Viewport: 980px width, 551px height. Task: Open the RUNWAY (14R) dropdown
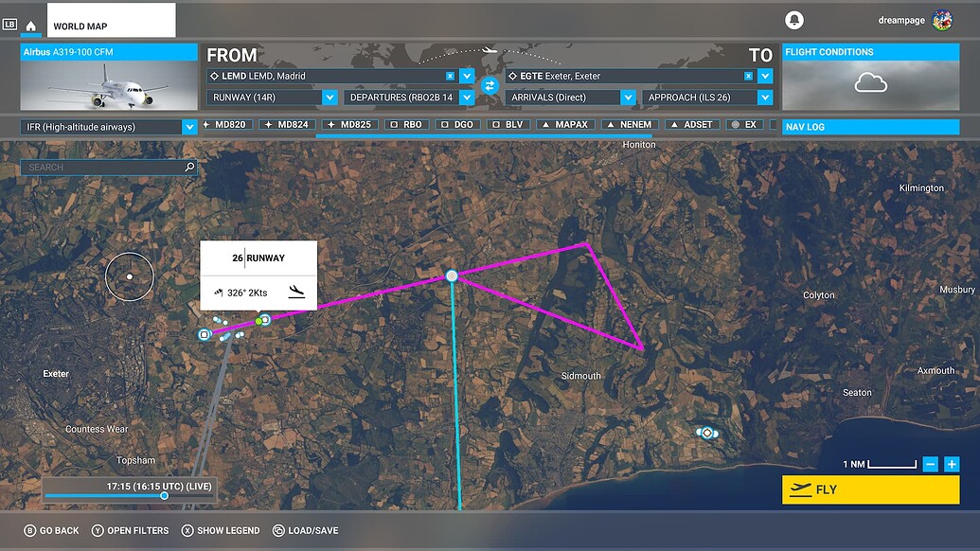329,97
